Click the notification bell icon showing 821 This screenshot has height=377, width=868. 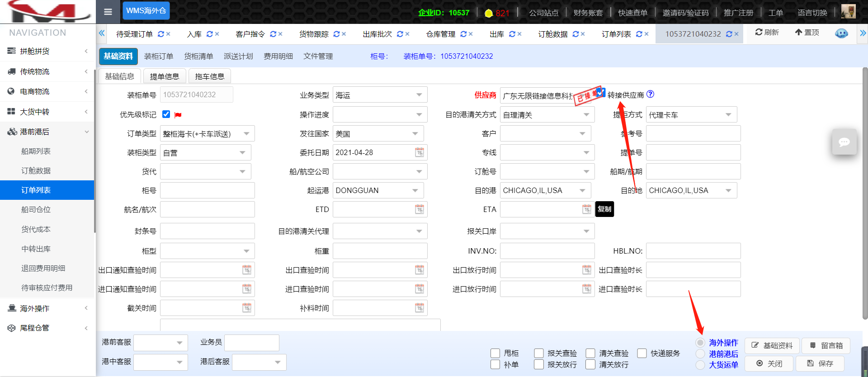[x=489, y=13]
